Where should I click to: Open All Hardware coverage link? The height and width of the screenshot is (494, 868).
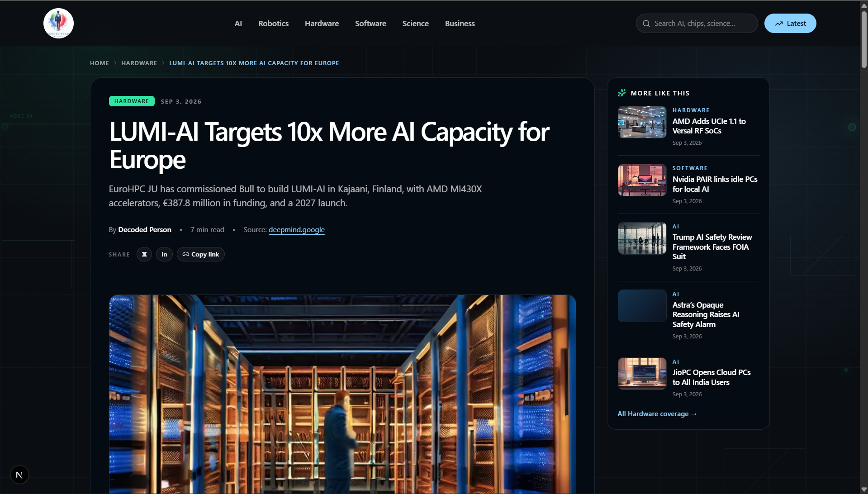(x=657, y=414)
